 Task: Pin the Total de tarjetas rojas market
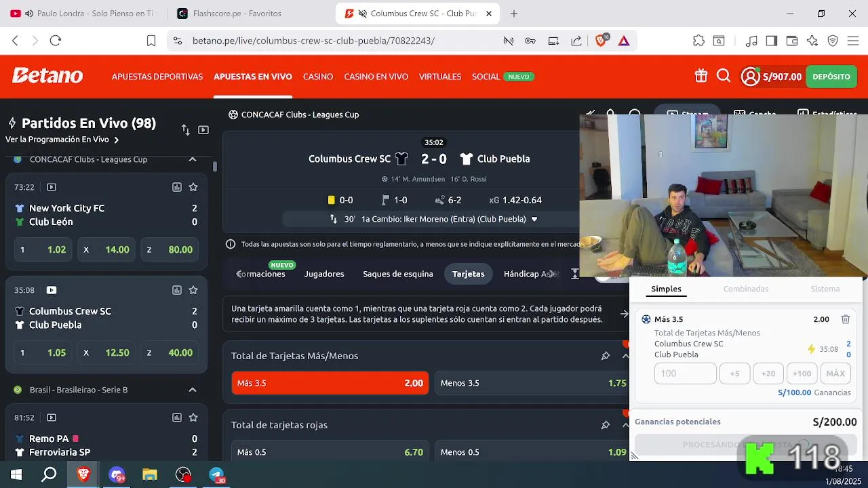click(x=606, y=425)
